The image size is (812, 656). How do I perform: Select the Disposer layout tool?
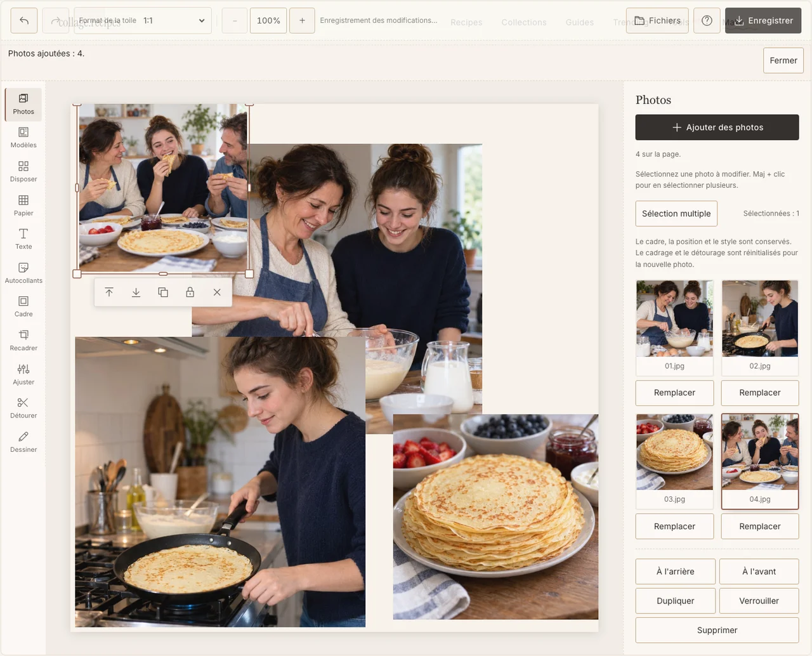(x=23, y=172)
